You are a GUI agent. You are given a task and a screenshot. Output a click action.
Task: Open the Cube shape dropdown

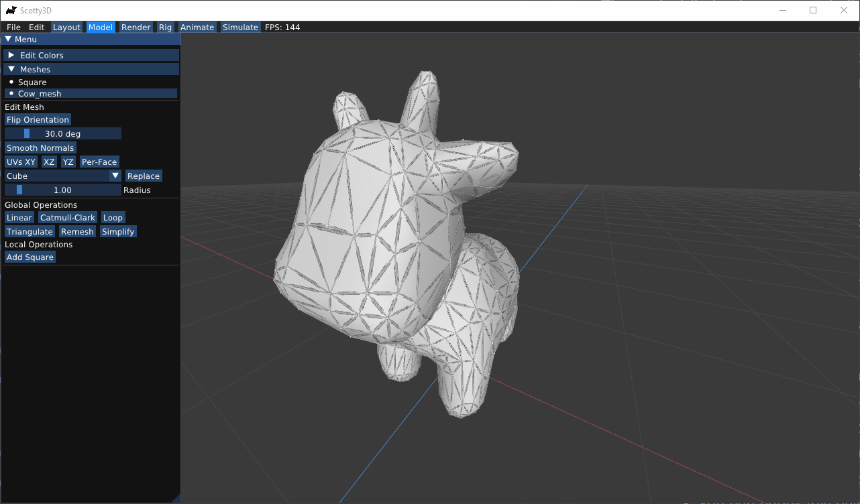63,176
